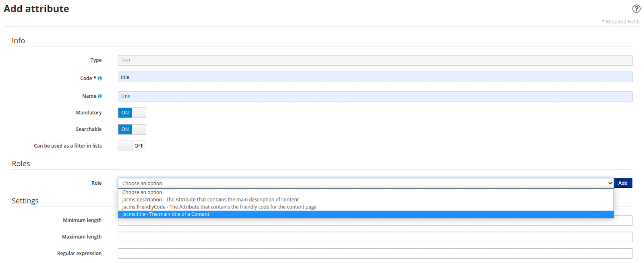Click the Roles section heading
This screenshot has width=644, height=263.
click(21, 164)
